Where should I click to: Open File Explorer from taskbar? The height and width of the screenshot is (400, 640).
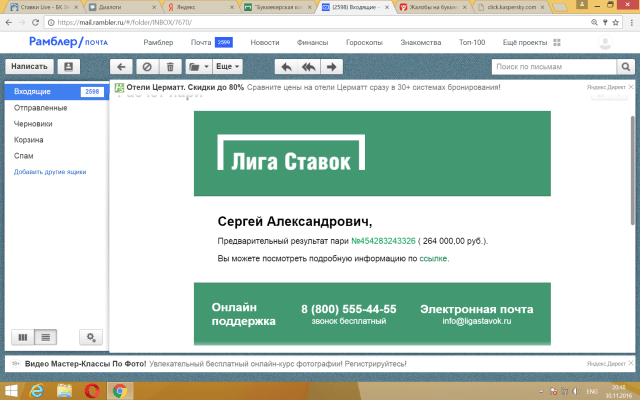(64, 391)
